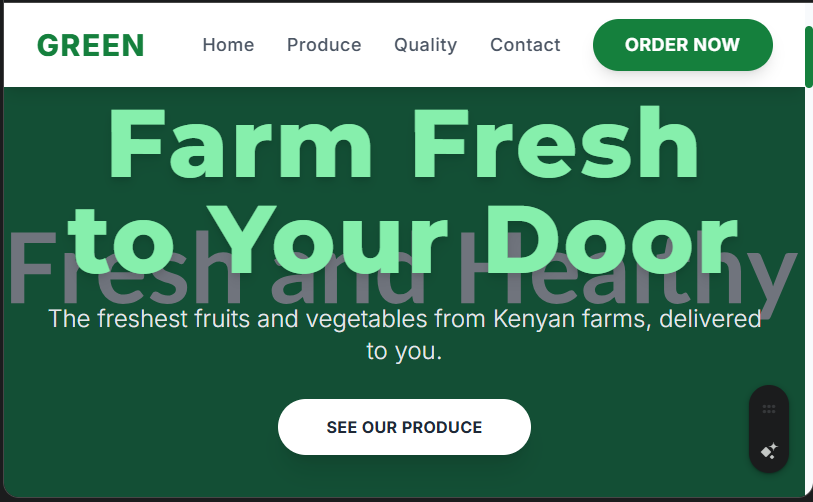
Task: Click the ORDER NOW button
Action: click(683, 45)
